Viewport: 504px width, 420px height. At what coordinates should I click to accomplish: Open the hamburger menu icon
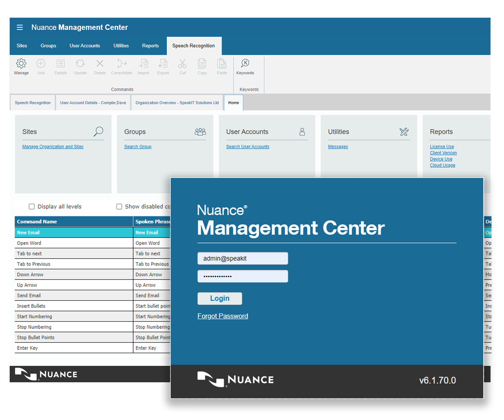[x=20, y=28]
